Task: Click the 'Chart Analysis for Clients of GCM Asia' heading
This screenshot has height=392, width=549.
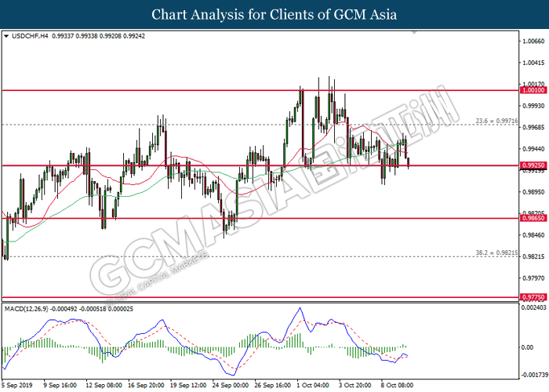Action: (274, 15)
